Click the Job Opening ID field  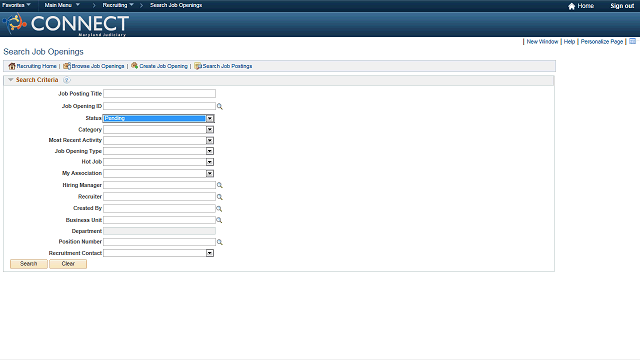(159, 106)
